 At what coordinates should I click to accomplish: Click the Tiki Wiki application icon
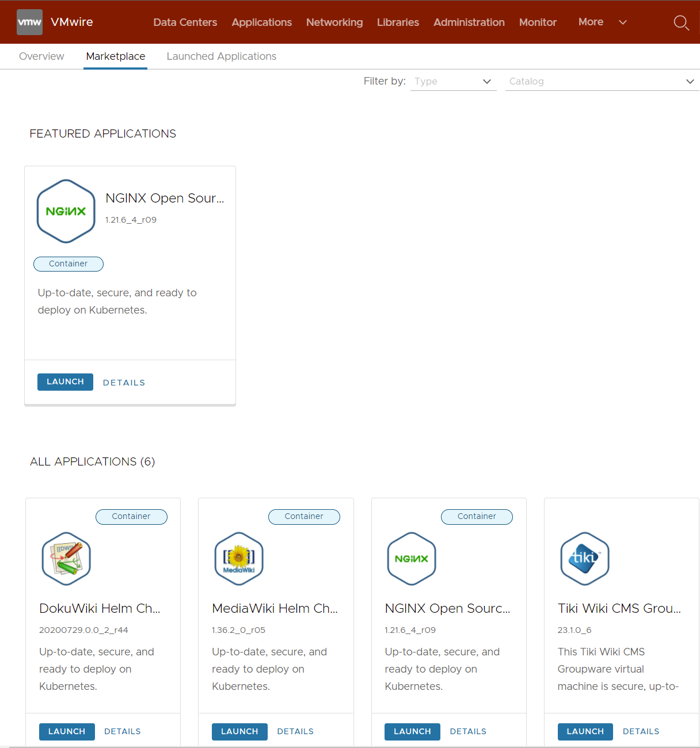[584, 559]
